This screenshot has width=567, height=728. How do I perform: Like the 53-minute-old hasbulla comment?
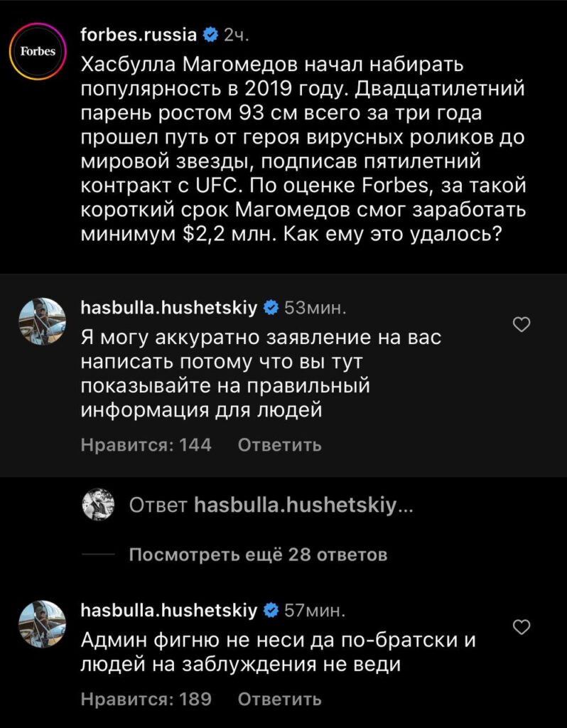pos(522,324)
